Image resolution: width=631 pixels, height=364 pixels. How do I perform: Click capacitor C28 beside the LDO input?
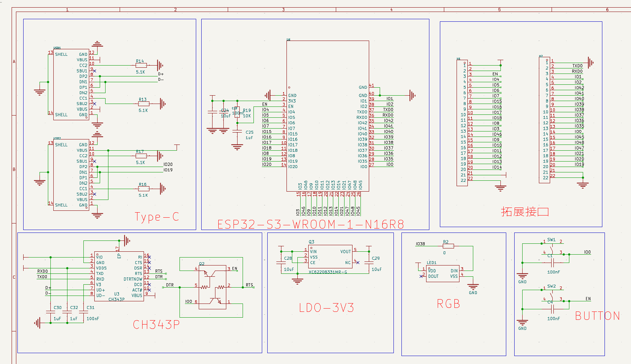point(281,262)
